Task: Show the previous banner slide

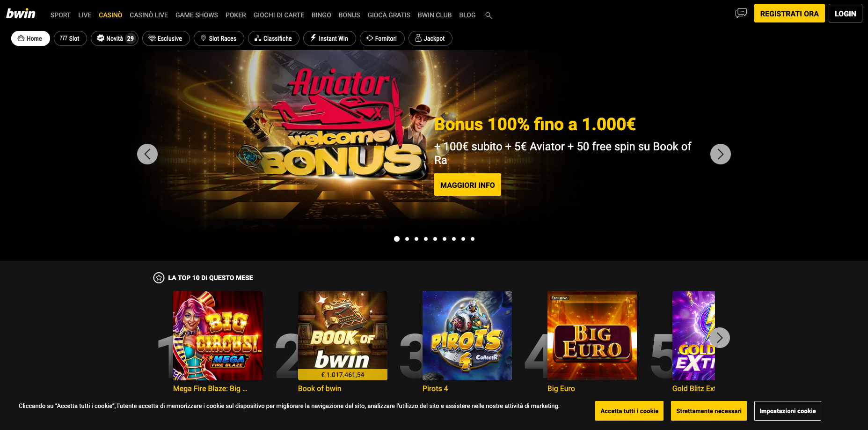Action: click(x=147, y=154)
